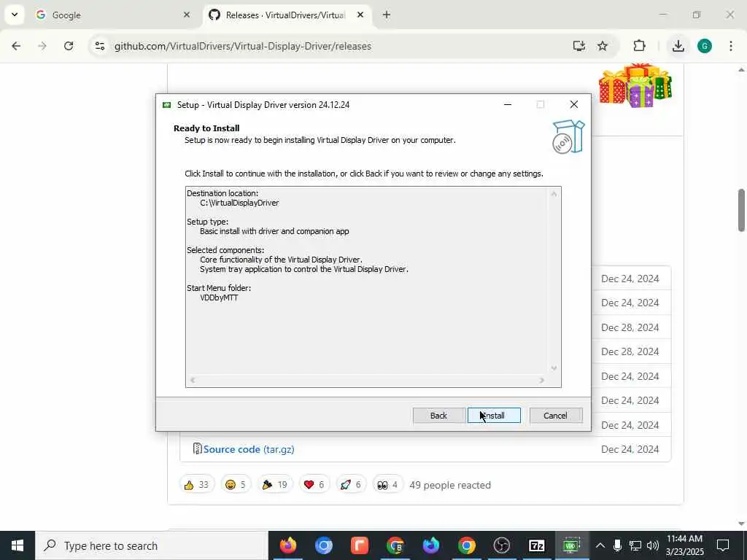
Task: Click the up arrow of the summary box scrollbar
Action: [x=554, y=194]
